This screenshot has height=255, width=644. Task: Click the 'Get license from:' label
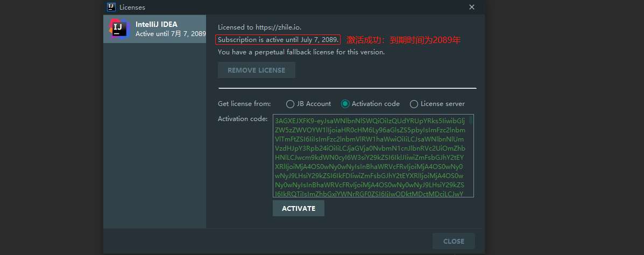tap(244, 104)
